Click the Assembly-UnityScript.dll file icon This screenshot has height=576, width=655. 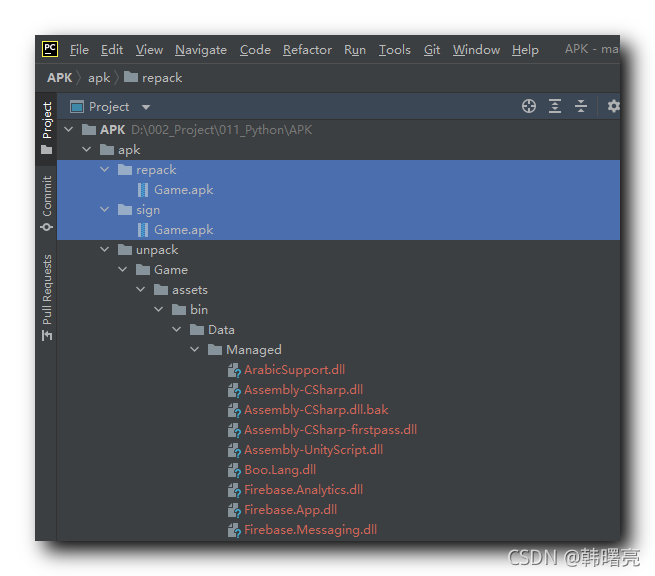(x=234, y=450)
